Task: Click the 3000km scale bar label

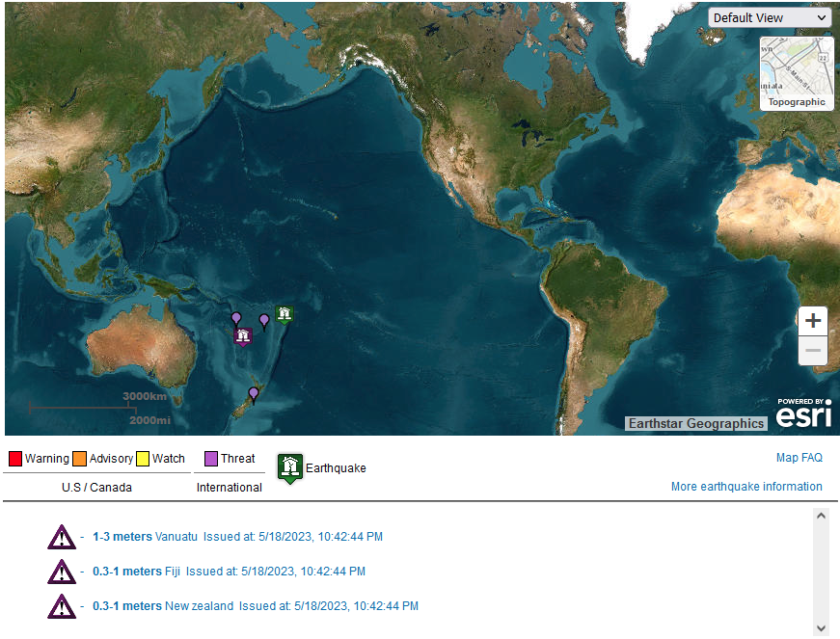Action: [x=145, y=396]
